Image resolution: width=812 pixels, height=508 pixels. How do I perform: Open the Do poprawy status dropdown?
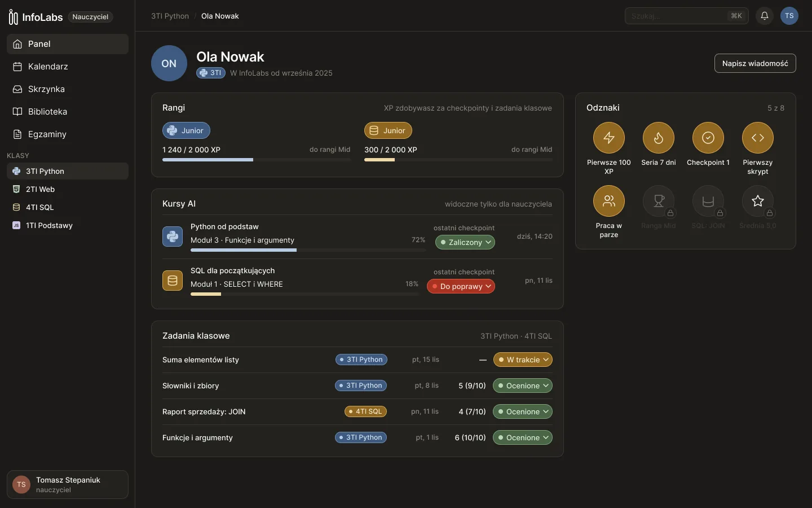coord(461,286)
